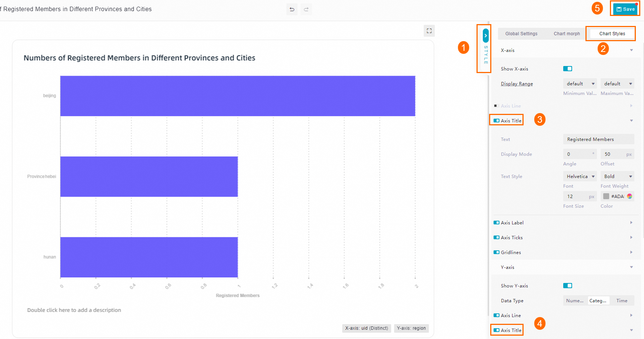This screenshot has width=644, height=339.
Task: Toggle the Show X-axis switch
Action: [x=568, y=69]
